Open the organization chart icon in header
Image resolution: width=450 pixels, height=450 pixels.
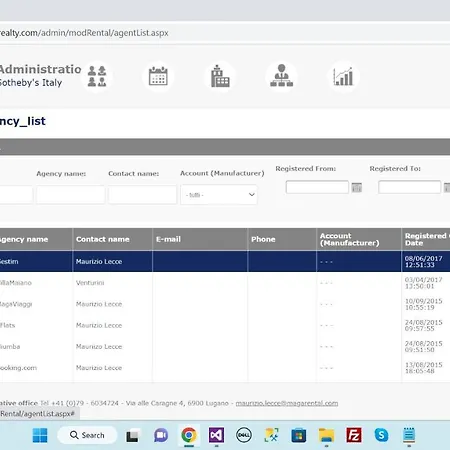coord(282,76)
